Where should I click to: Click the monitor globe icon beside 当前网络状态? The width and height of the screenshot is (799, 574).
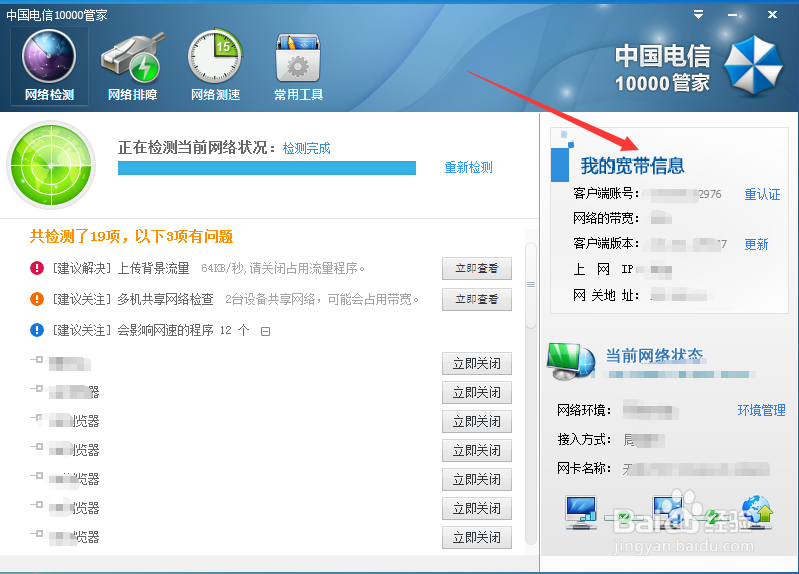571,361
